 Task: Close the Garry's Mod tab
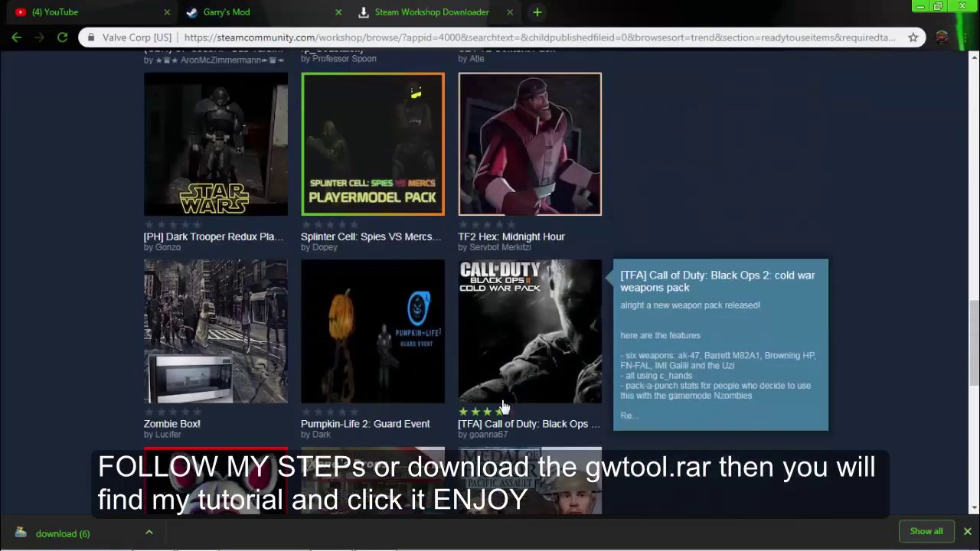pos(338,12)
